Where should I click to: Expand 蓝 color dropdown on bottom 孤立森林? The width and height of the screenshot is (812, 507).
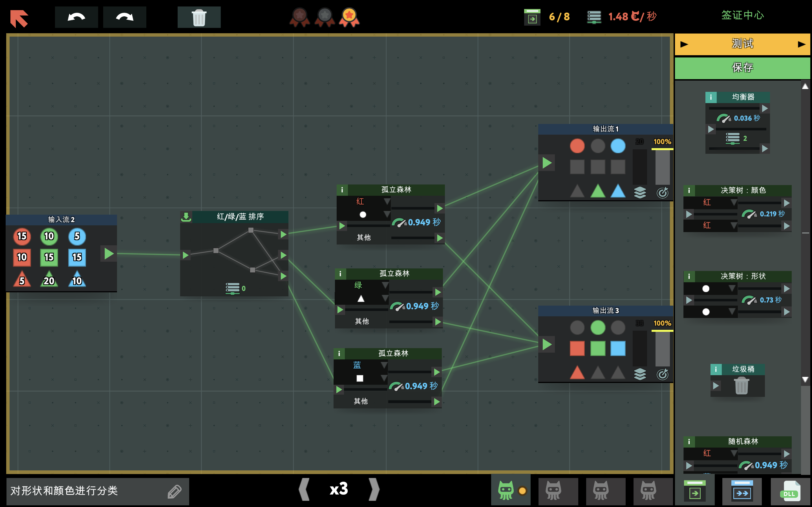click(x=384, y=365)
